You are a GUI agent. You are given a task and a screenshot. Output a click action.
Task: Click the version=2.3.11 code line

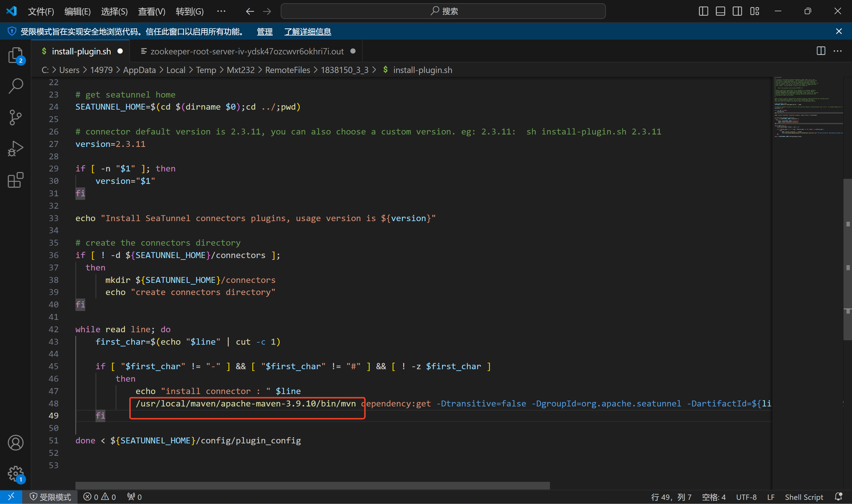coord(110,144)
